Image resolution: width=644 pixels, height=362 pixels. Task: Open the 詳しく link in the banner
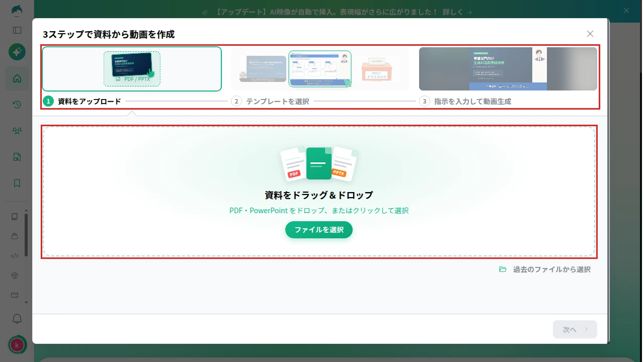[x=457, y=12]
